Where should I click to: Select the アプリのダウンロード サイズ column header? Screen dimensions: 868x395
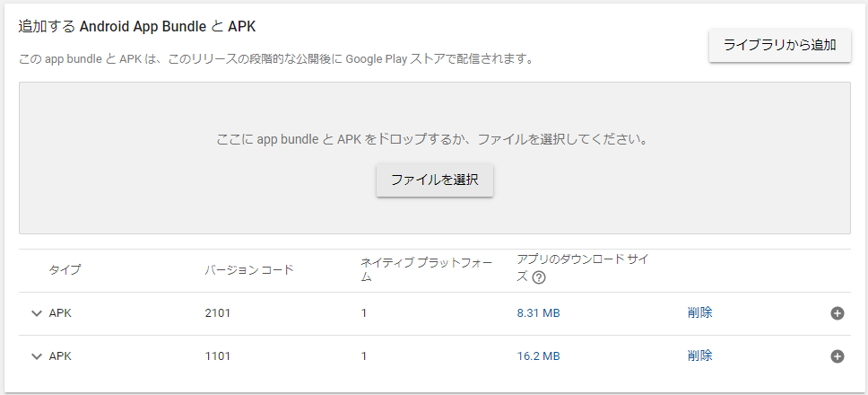pos(583,259)
